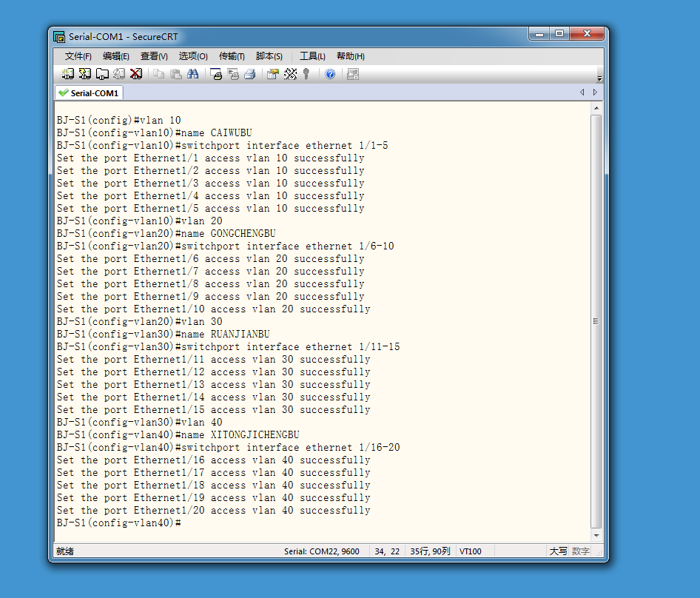
Task: Open the 脚本(S) menu
Action: point(269,56)
